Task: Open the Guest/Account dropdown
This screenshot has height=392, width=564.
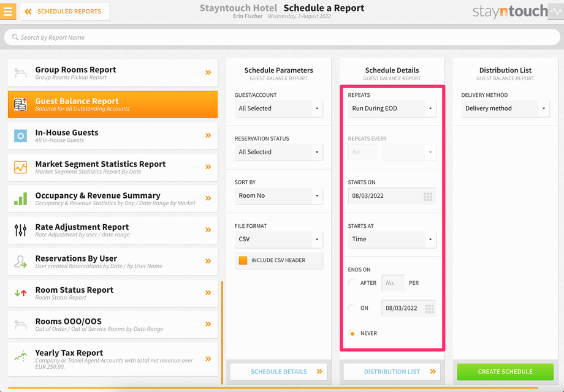Action: coord(279,108)
